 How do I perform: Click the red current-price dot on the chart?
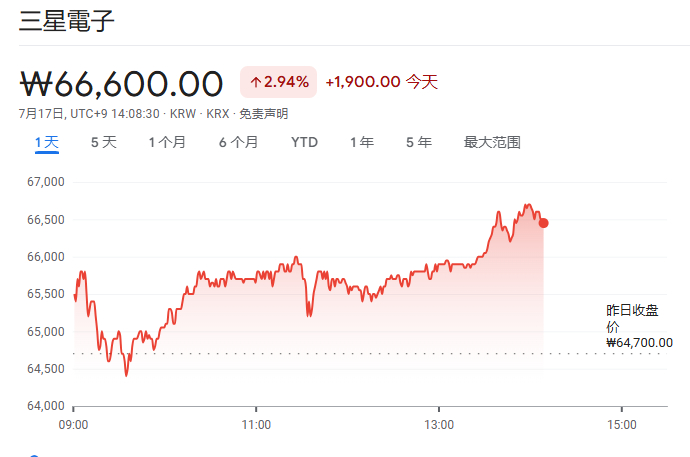point(543,223)
